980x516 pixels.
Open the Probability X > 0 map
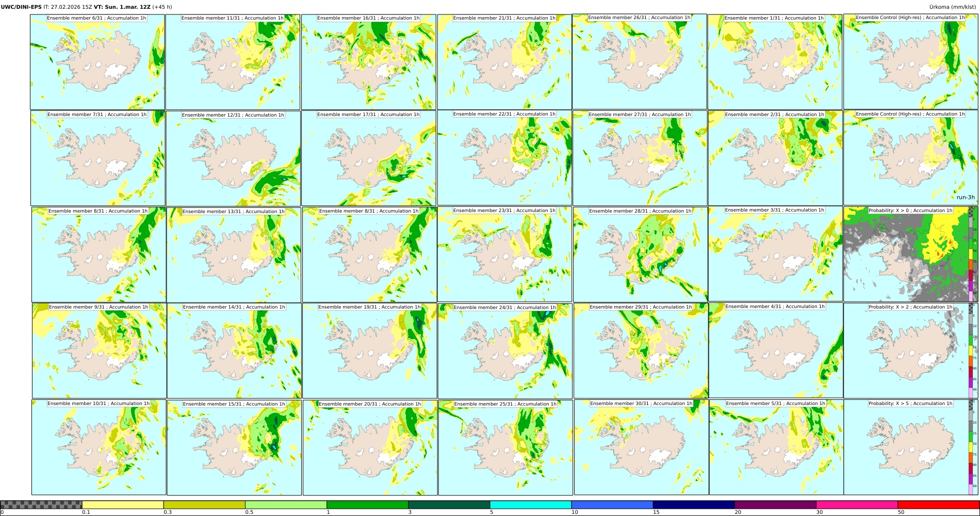point(911,254)
